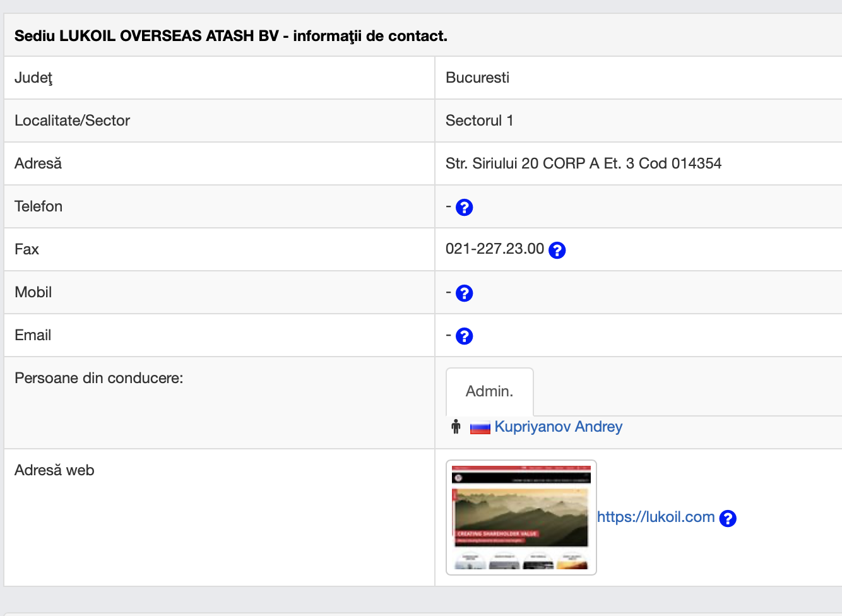Open the Kupriyanov Andrey profile link
Image resolution: width=842 pixels, height=616 pixels.
pos(558,427)
